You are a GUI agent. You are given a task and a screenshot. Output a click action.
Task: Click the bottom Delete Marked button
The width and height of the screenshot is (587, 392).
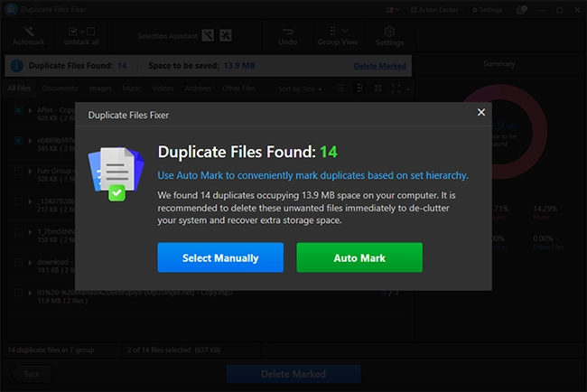pos(293,374)
